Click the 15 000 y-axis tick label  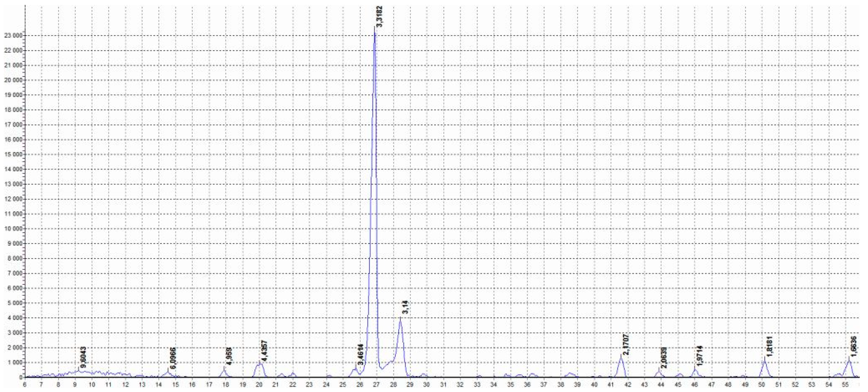pos(14,154)
